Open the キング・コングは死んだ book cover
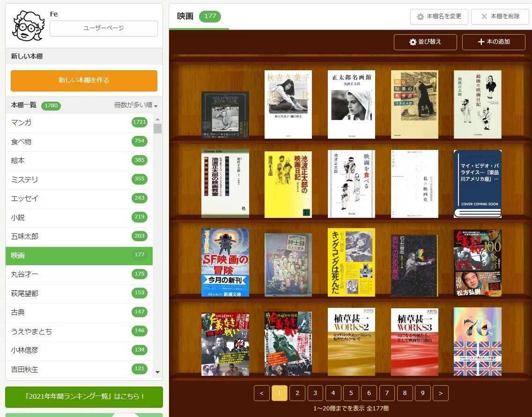This screenshot has width=532, height=417. 351,262
